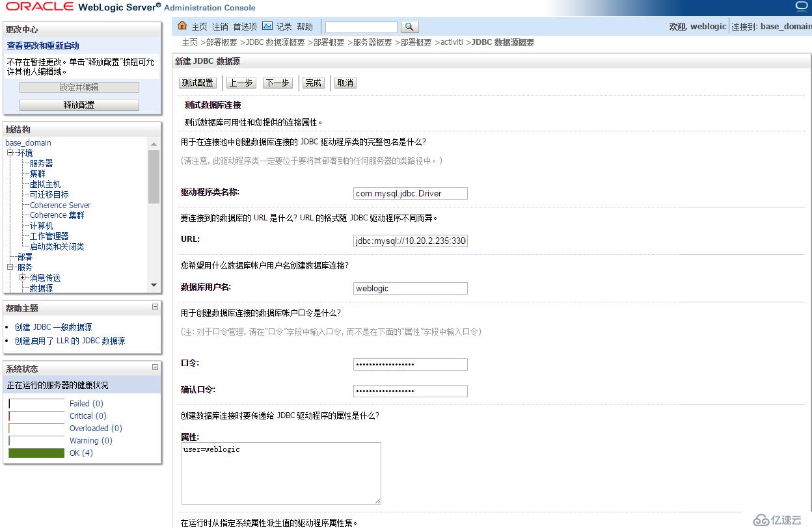The image size is (812, 528).
Task: Select 数据源 in domain tree
Action: click(x=42, y=288)
